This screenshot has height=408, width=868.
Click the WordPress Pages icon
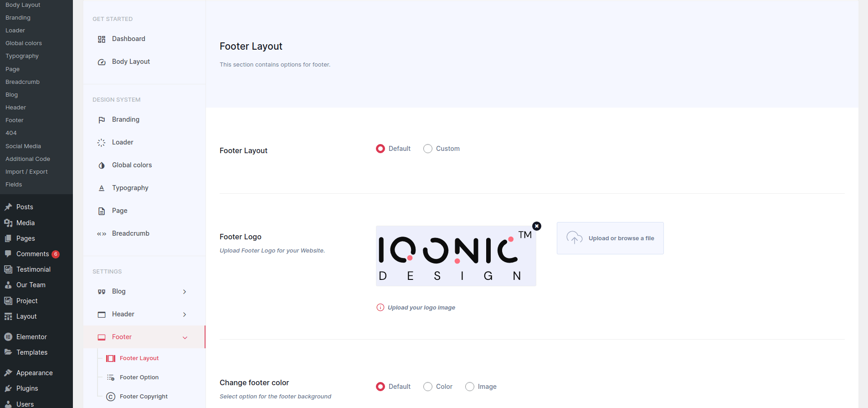(x=8, y=238)
